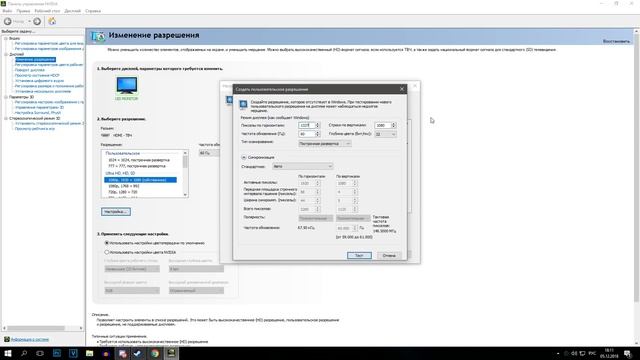The width and height of the screenshot is (640, 360).
Task: Open taskbar Search magnifier
Action: pyautogui.click(x=24, y=353)
